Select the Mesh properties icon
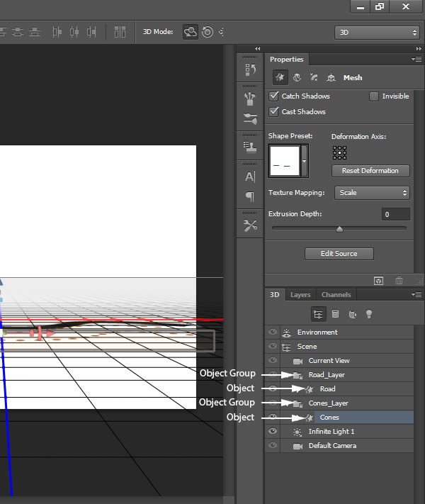 coord(280,77)
